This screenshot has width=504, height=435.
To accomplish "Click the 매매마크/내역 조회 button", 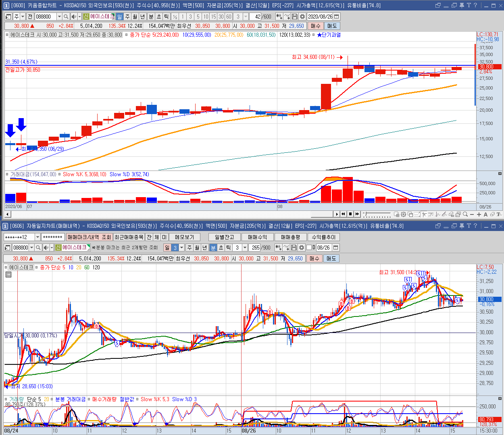I will point(89,237).
